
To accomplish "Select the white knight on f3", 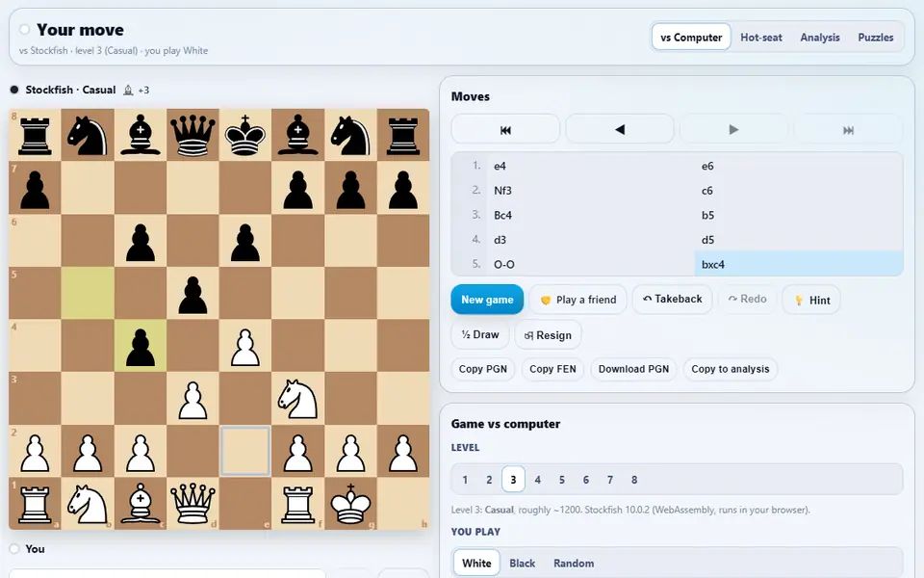I will (x=298, y=398).
